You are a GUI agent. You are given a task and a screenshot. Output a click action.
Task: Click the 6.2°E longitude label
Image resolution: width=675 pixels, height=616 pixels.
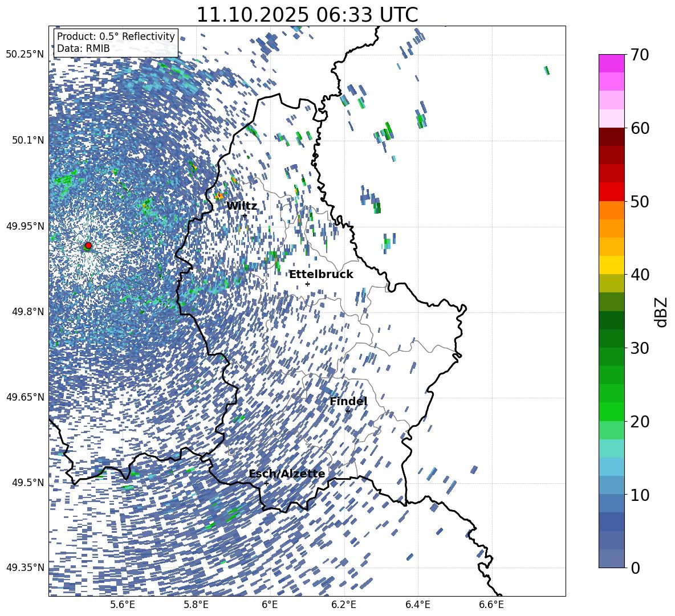click(344, 605)
